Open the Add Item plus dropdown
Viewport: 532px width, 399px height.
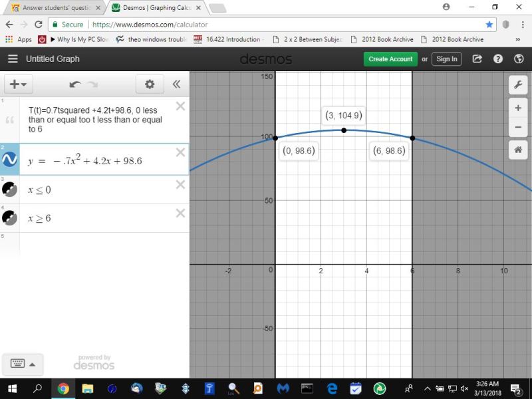point(19,84)
